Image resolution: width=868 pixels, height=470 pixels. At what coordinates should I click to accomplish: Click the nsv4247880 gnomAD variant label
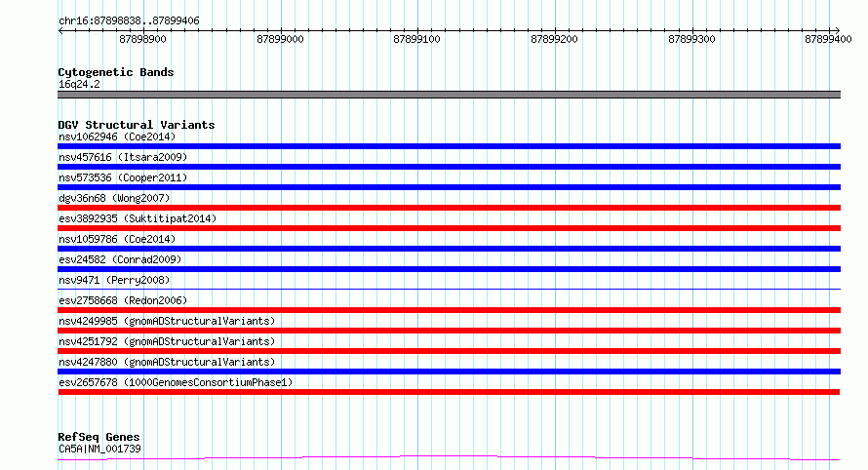tap(167, 362)
